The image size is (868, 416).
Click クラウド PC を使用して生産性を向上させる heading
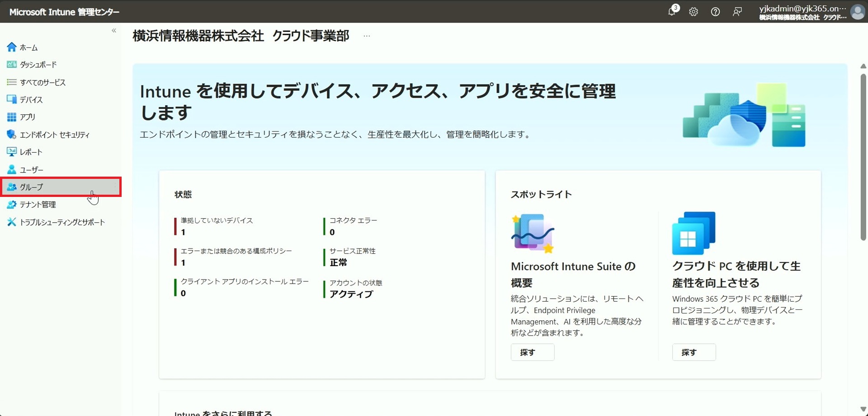click(x=736, y=275)
